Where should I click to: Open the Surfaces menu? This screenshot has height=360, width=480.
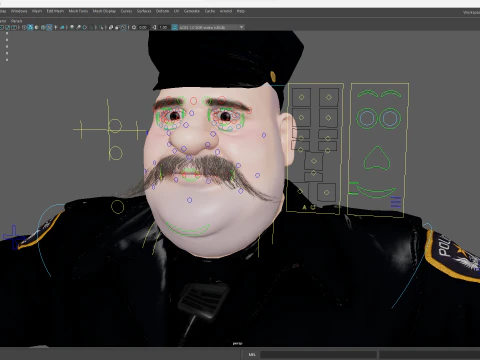pyautogui.click(x=144, y=11)
